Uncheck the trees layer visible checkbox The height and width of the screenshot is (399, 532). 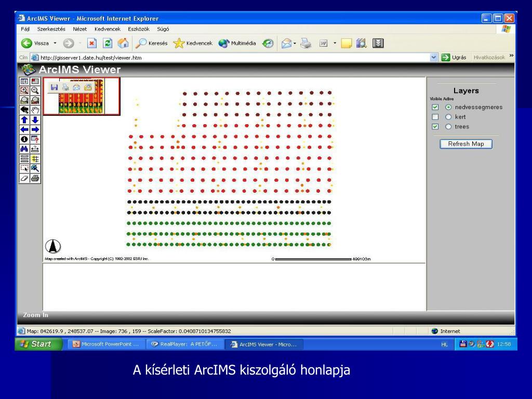(x=435, y=127)
